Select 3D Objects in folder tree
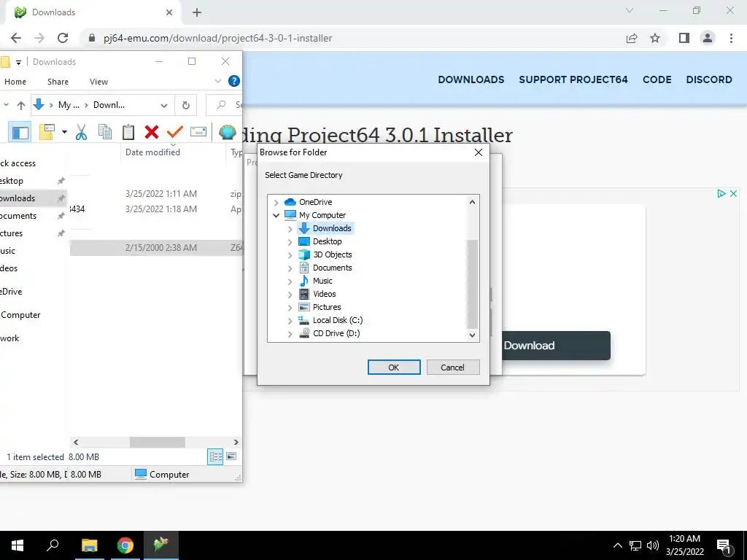Image resolution: width=747 pixels, height=560 pixels. 332,254
